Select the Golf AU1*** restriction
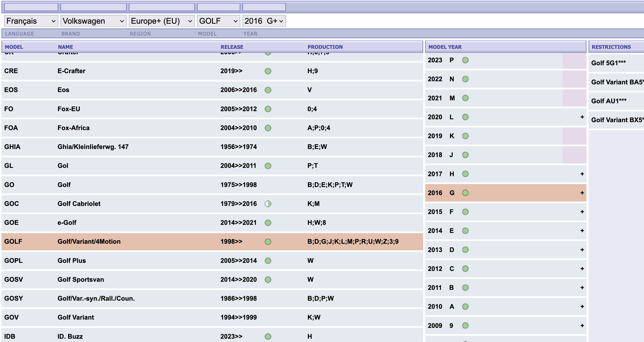 coord(617,101)
